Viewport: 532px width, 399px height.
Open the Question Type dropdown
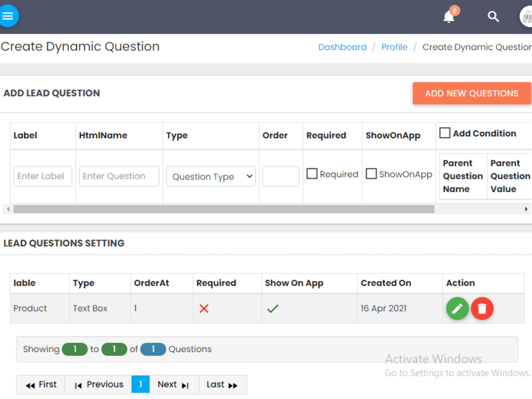[x=211, y=176]
